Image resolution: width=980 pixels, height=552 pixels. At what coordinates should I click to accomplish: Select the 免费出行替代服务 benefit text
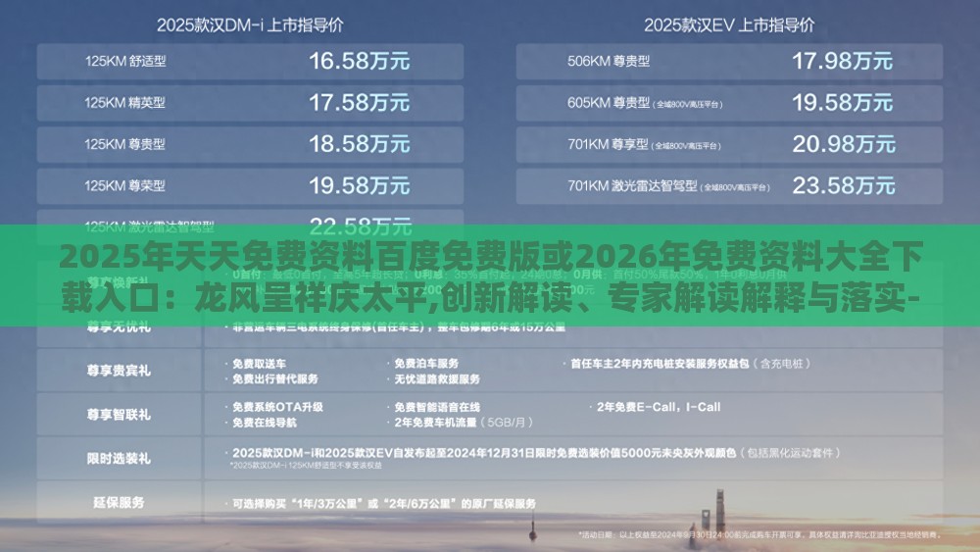[x=275, y=378]
